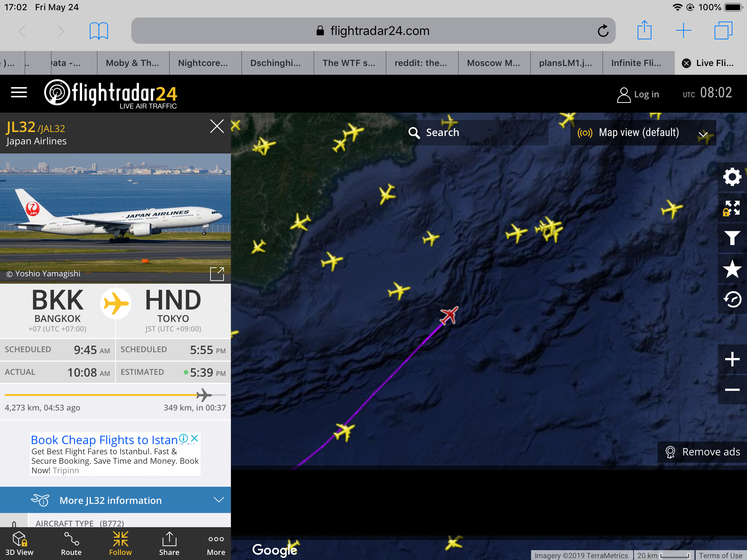Click the flight progress bar plane marker
This screenshot has width=747, height=560.
(204, 395)
